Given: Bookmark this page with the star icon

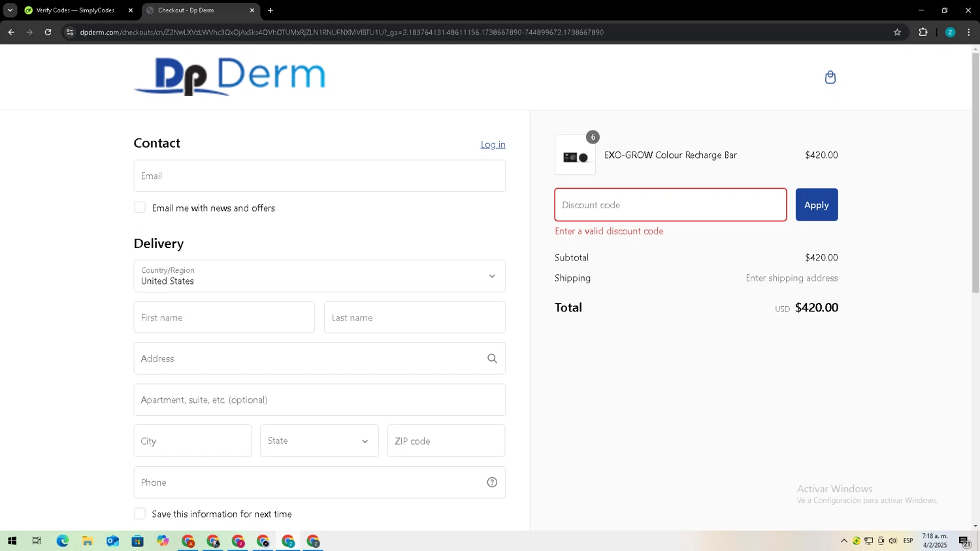Looking at the screenshot, I should [897, 32].
